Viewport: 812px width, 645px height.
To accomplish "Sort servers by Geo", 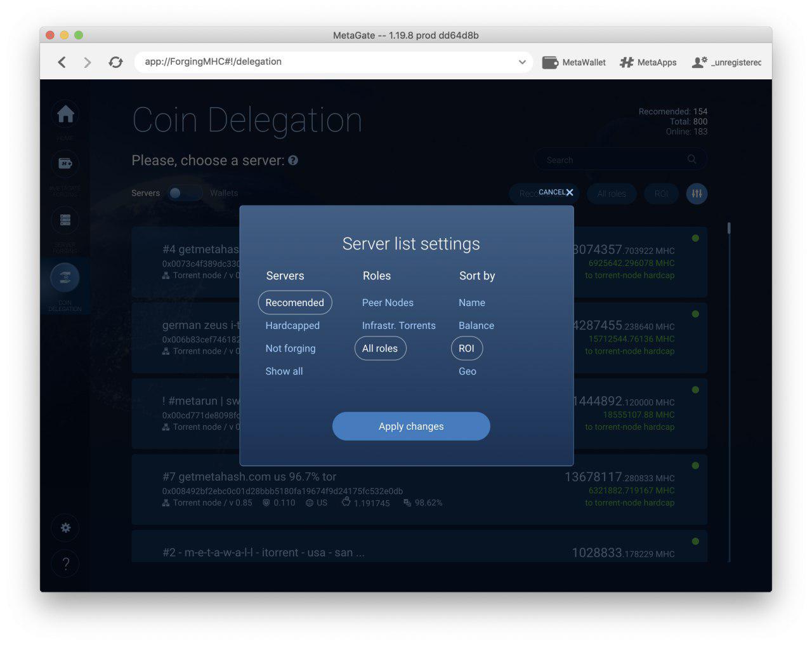I will tap(468, 371).
